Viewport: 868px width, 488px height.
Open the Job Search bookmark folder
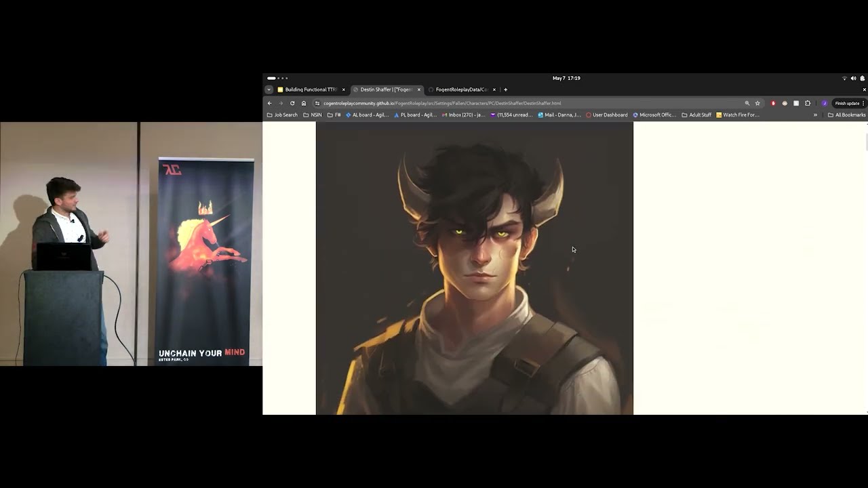[282, 115]
